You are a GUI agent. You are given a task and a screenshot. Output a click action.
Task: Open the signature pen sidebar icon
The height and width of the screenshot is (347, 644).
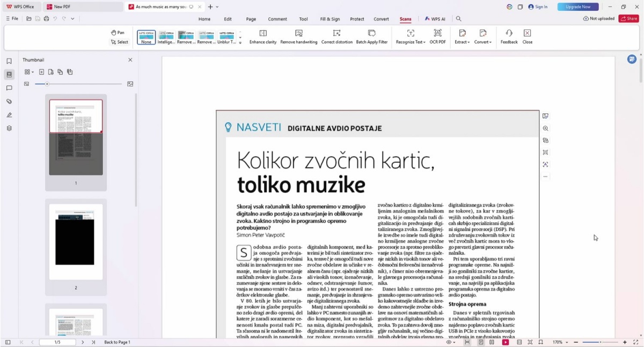pyautogui.click(x=9, y=115)
